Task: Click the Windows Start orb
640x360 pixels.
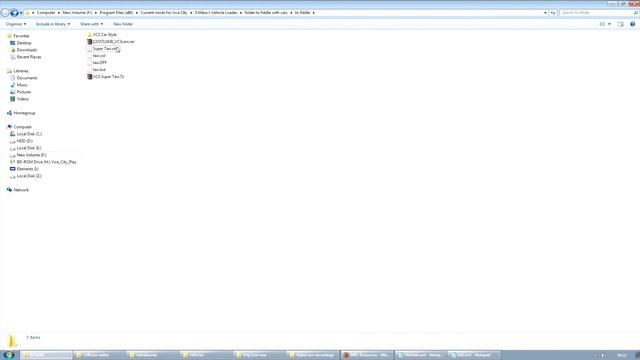Action: (x=9, y=355)
